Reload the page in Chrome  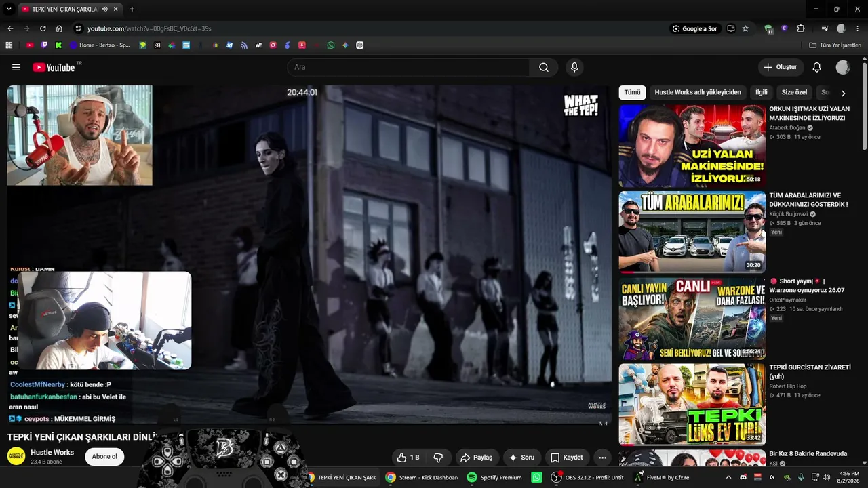coord(43,28)
